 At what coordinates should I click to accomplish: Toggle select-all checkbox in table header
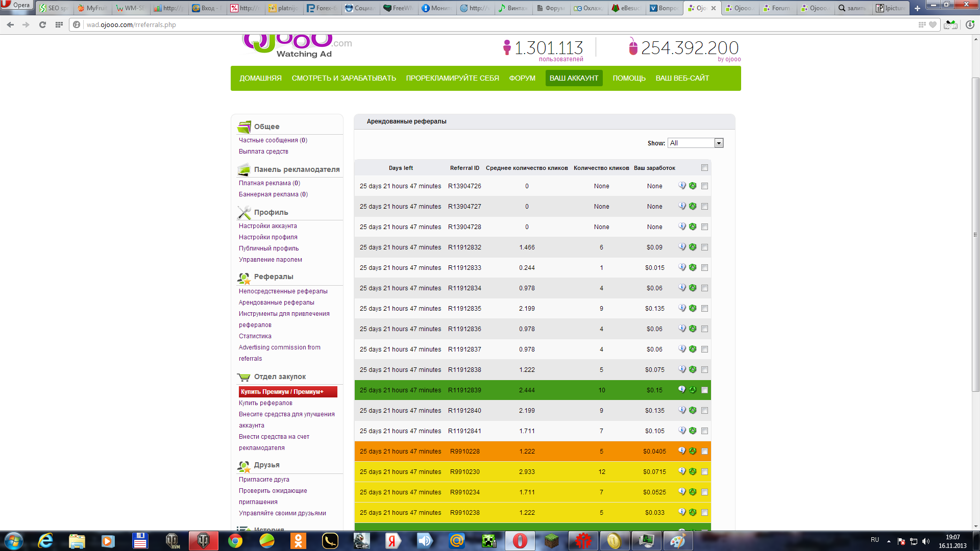[x=705, y=168]
